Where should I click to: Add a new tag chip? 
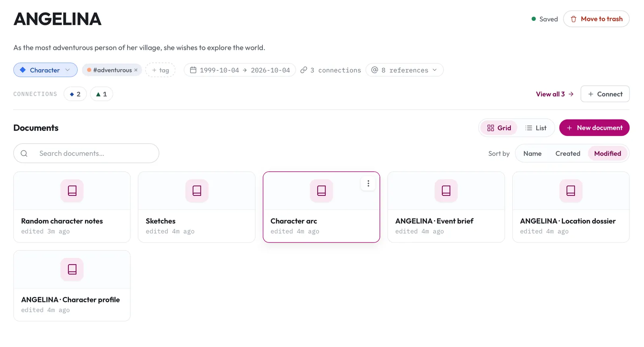[160, 70]
